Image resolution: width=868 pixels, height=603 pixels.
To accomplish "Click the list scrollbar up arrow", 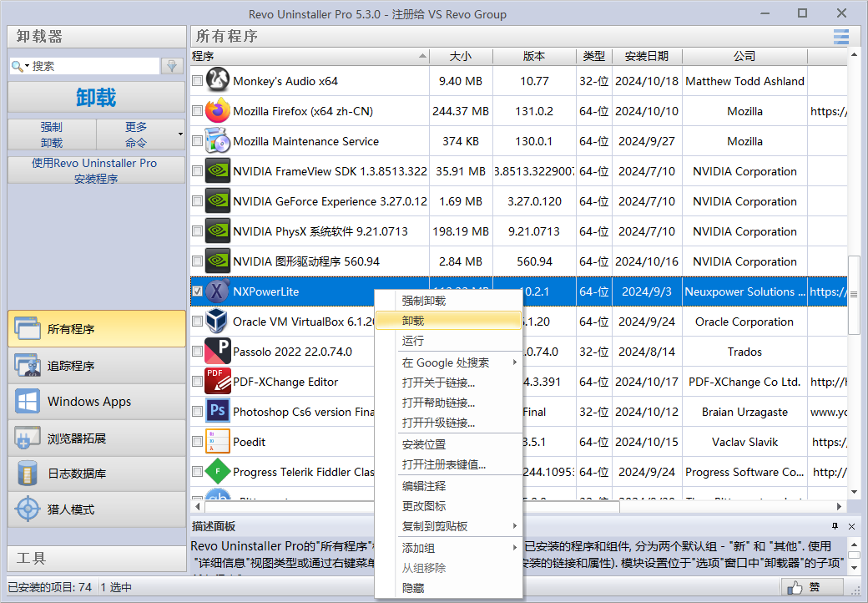I will (854, 55).
